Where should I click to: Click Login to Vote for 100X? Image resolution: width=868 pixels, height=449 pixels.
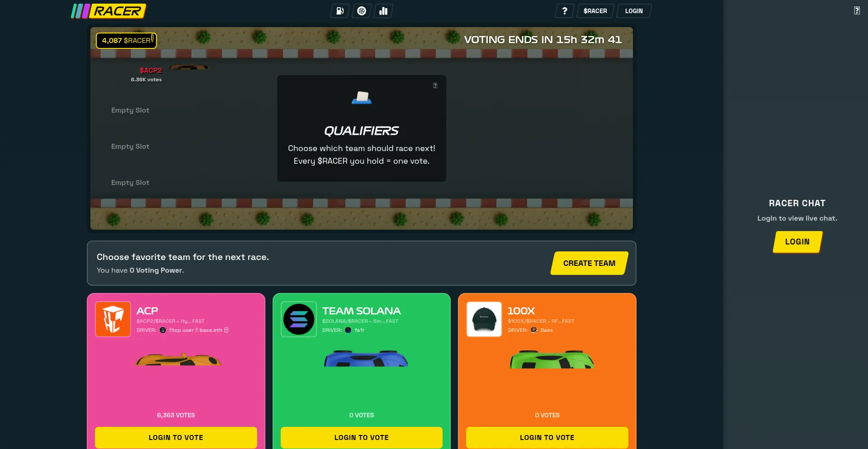click(x=547, y=437)
